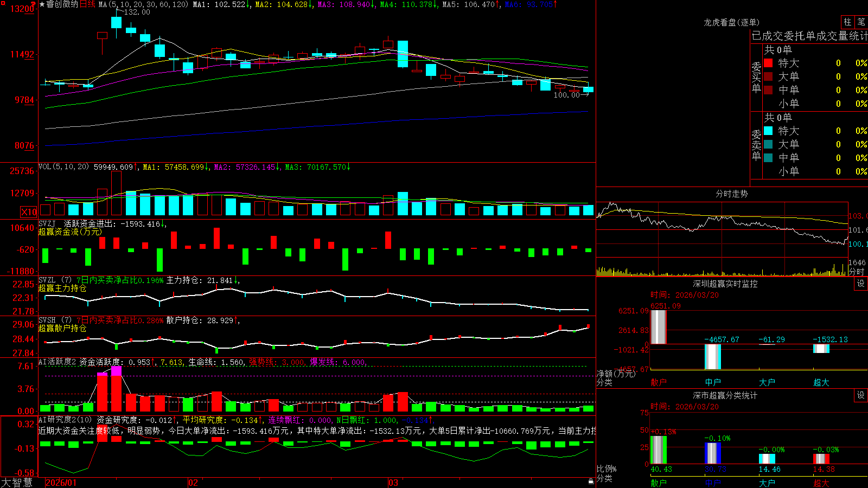
Task: Click the 龙虎看盘(逐单) panel title
Action: (x=731, y=22)
